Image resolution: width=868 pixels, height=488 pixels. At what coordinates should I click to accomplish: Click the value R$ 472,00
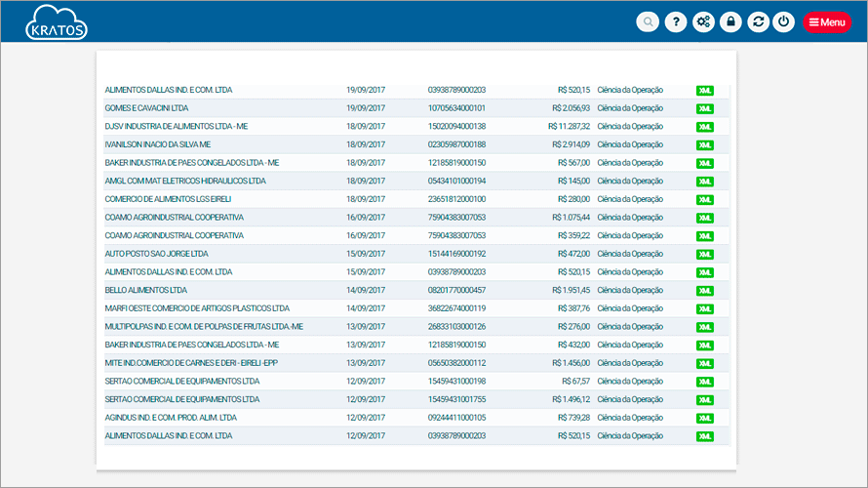[574, 254]
